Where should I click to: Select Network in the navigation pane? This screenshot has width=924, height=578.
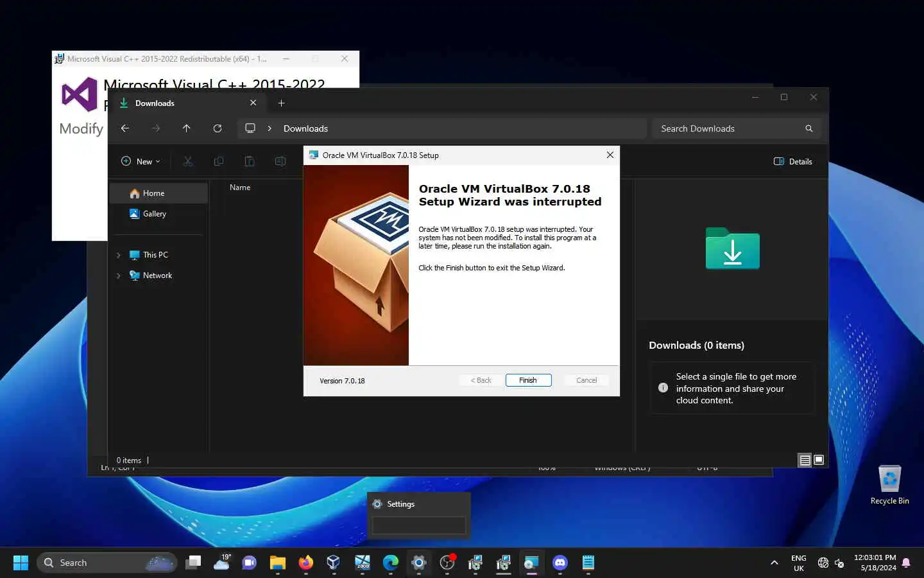[x=158, y=276]
